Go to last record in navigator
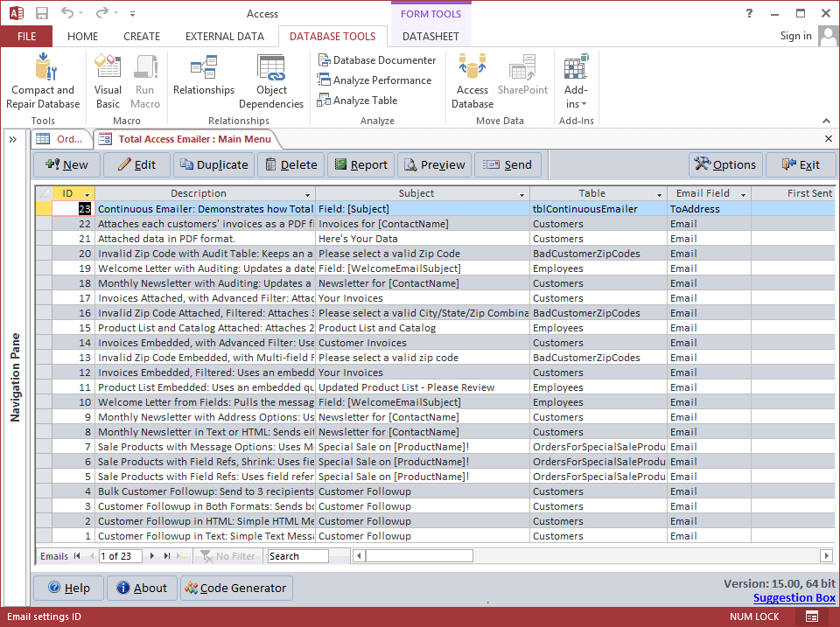840x627 pixels. [167, 556]
